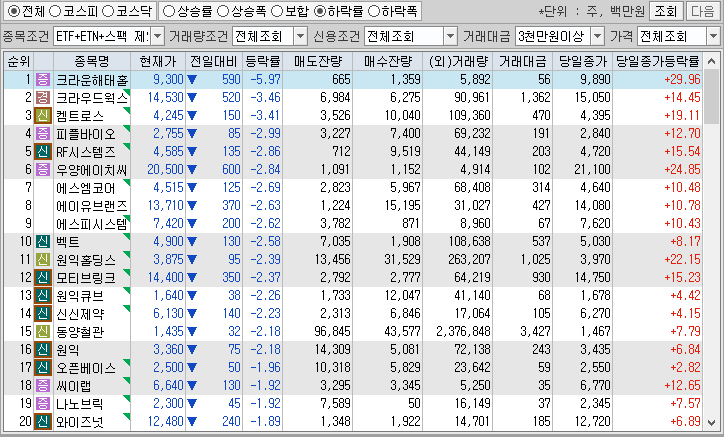Click the 증 badge icon for 씨이랩

(x=43, y=386)
